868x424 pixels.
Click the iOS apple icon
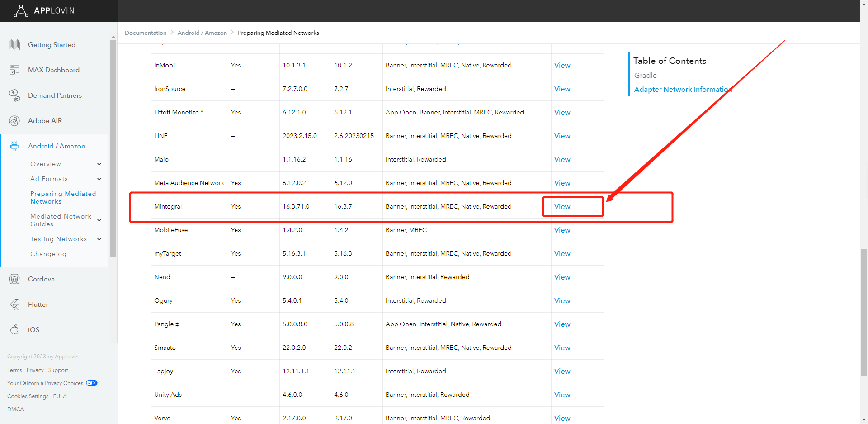pos(14,329)
